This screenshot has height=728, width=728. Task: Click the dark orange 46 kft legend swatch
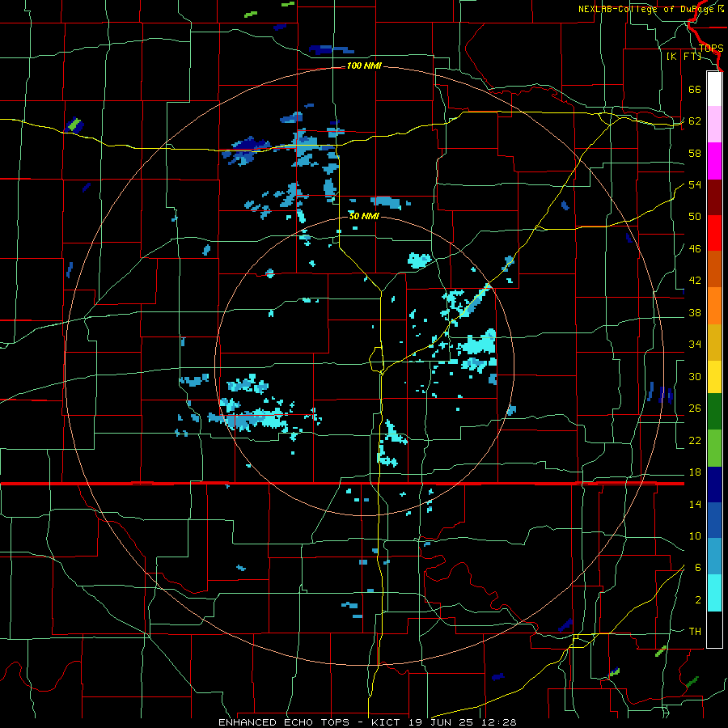coord(714,269)
